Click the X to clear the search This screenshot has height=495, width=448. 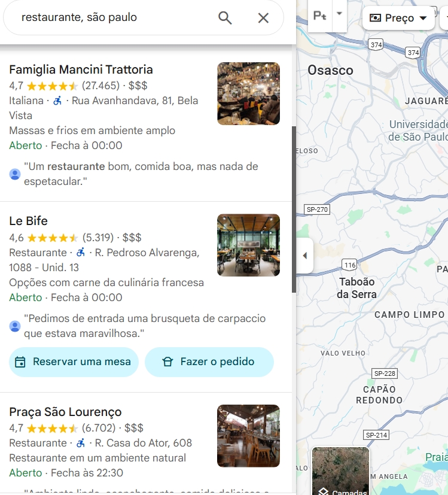click(263, 17)
